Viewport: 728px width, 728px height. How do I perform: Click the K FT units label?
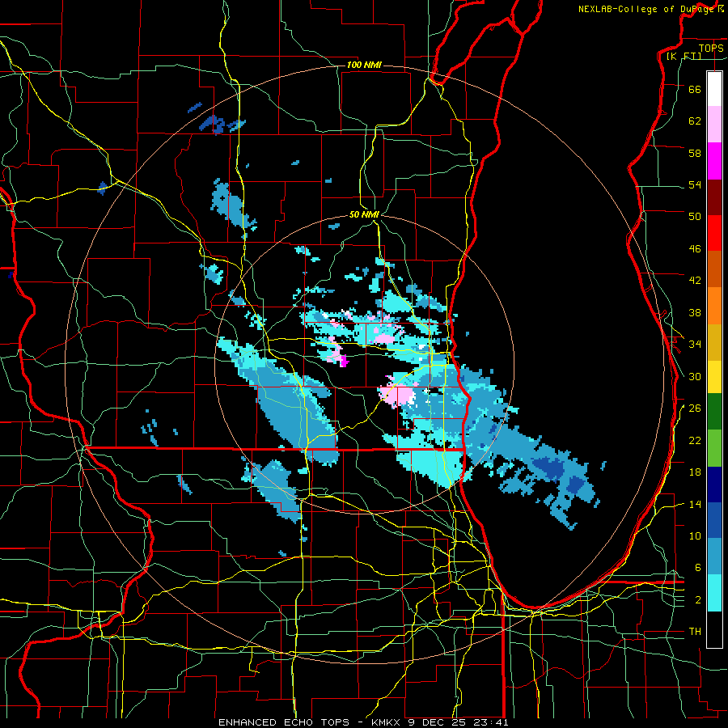pyautogui.click(x=684, y=56)
